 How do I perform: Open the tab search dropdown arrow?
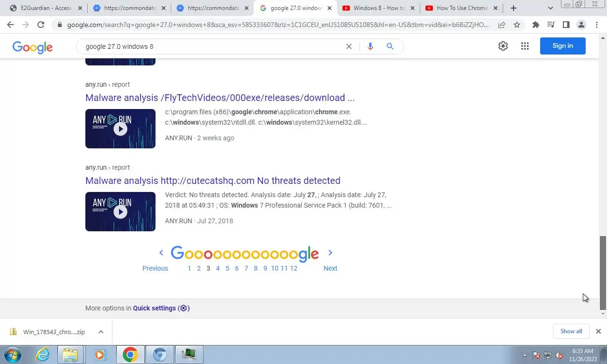tap(551, 8)
